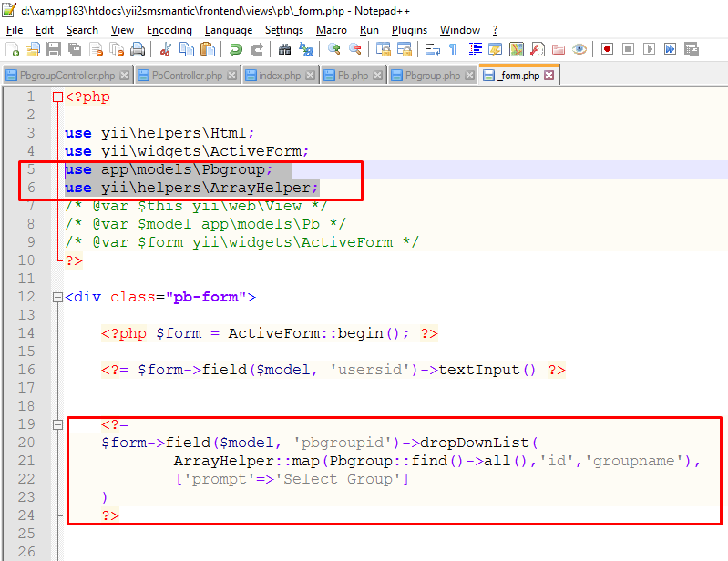Click the Run Macro Multiple Times icon
Viewport: 728px width, 561px height.
pos(670,49)
